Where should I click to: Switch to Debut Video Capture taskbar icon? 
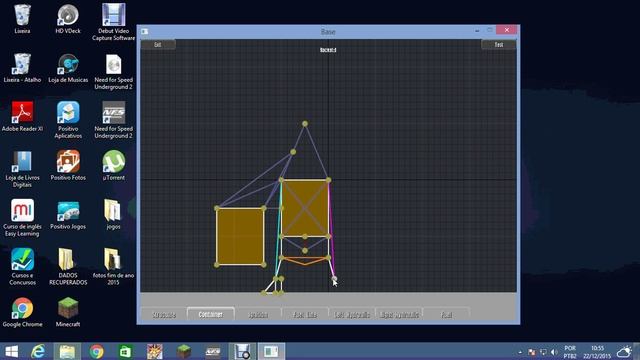click(242, 351)
